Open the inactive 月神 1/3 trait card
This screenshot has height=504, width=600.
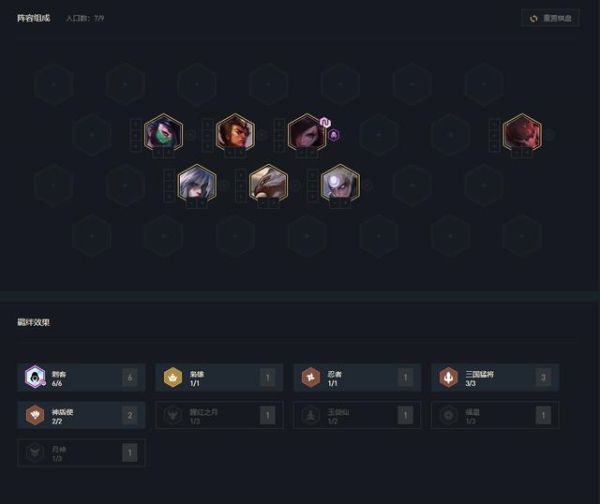[81, 453]
